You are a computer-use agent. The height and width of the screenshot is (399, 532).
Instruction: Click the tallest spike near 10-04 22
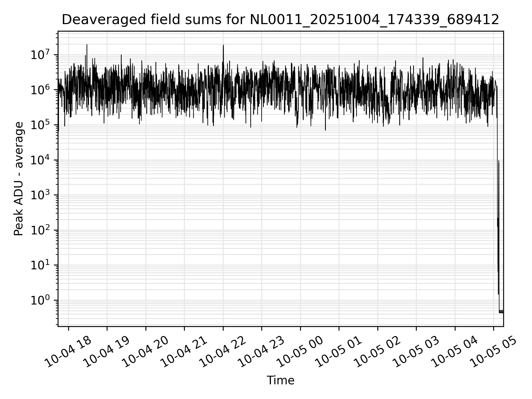(223, 48)
